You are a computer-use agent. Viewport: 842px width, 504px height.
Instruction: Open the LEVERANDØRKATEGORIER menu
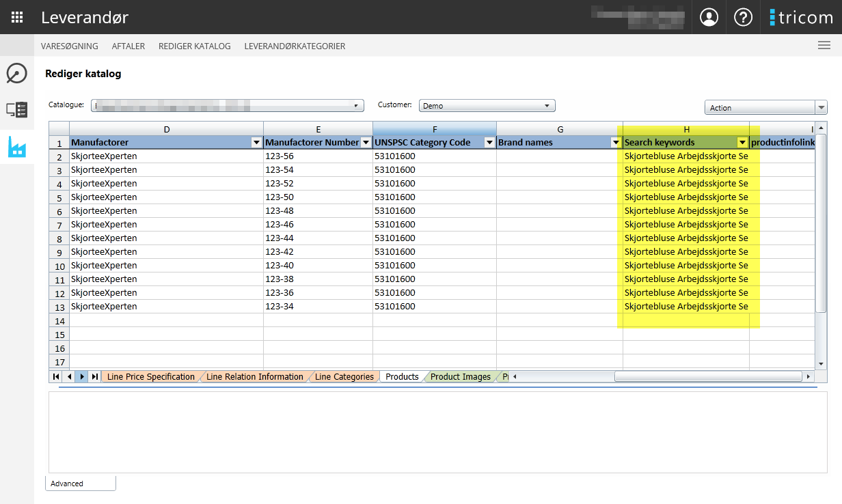click(295, 46)
